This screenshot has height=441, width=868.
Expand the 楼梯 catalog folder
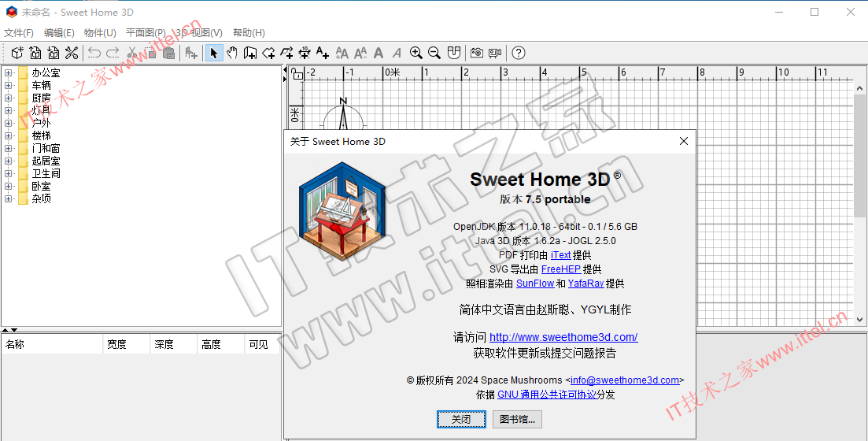(9, 135)
